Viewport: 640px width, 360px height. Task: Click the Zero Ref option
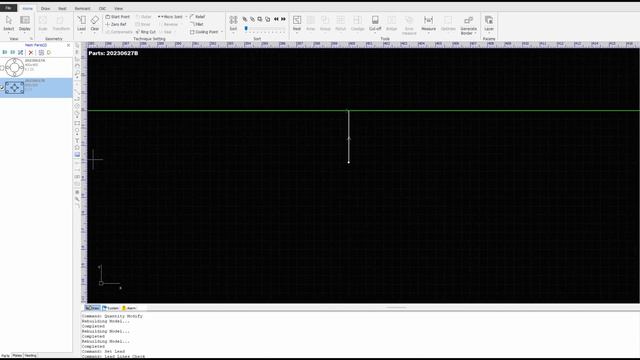coord(116,24)
